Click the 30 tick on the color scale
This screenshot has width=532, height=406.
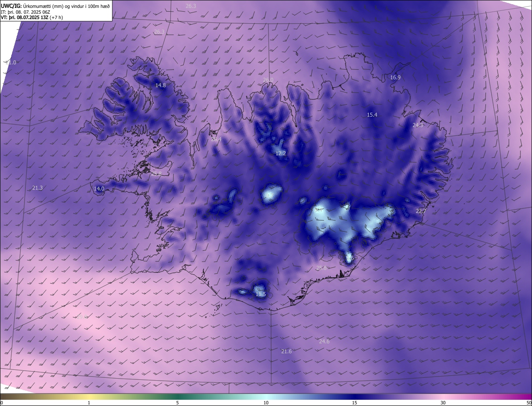point(443,403)
